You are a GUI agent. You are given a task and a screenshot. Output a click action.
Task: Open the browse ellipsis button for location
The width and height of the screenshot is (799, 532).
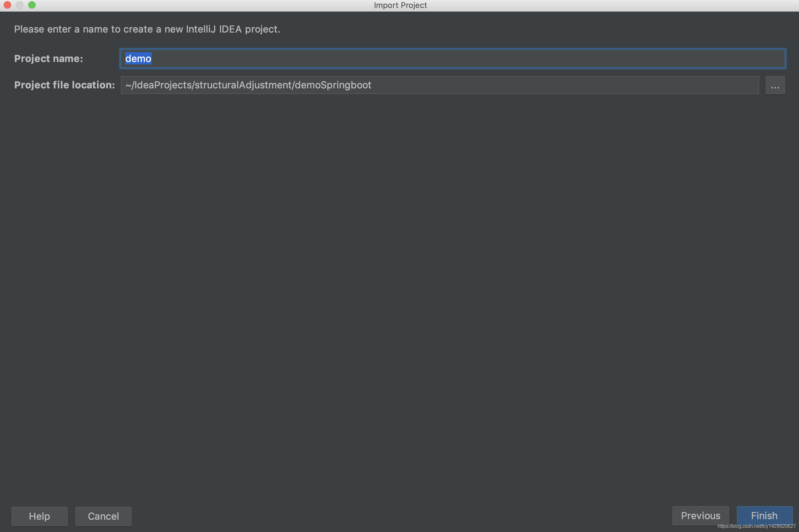(775, 85)
